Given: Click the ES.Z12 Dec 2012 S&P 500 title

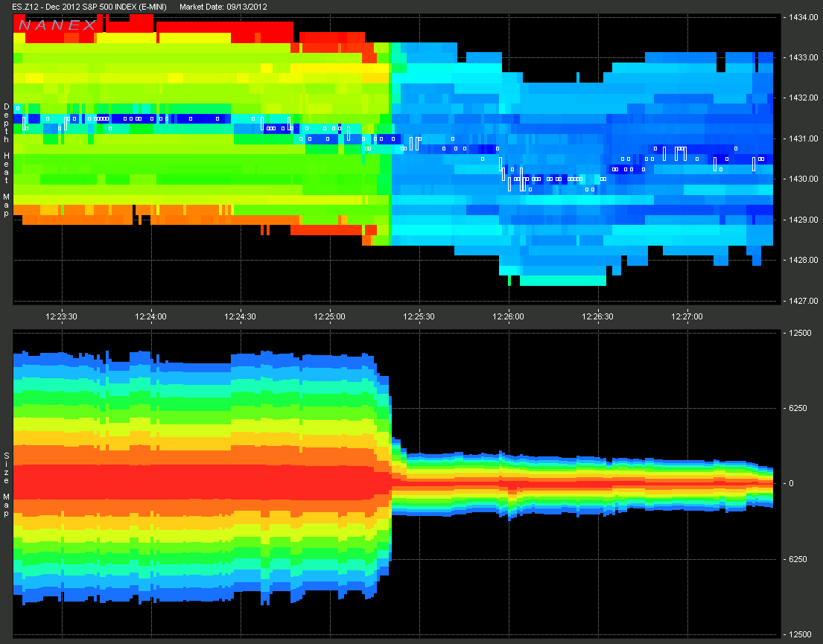Looking at the screenshot, I should [x=89, y=7].
